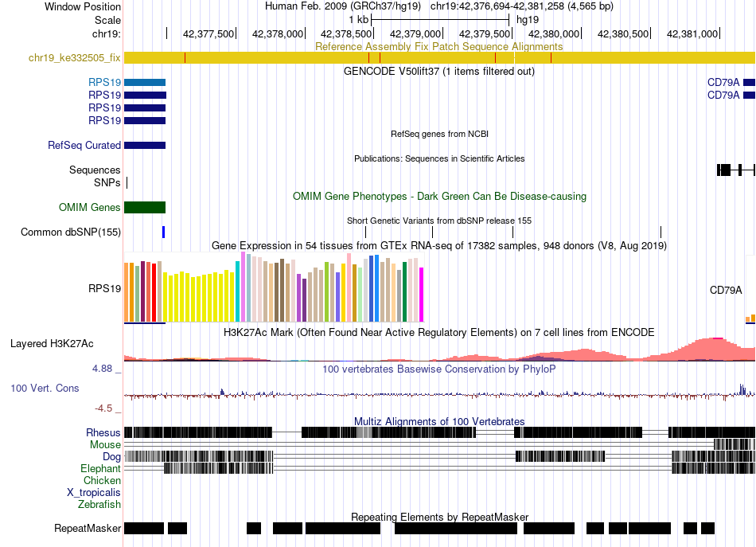Click the -4.5 PhyloP lower range value
This screenshot has width=756, height=547.
(x=103, y=408)
